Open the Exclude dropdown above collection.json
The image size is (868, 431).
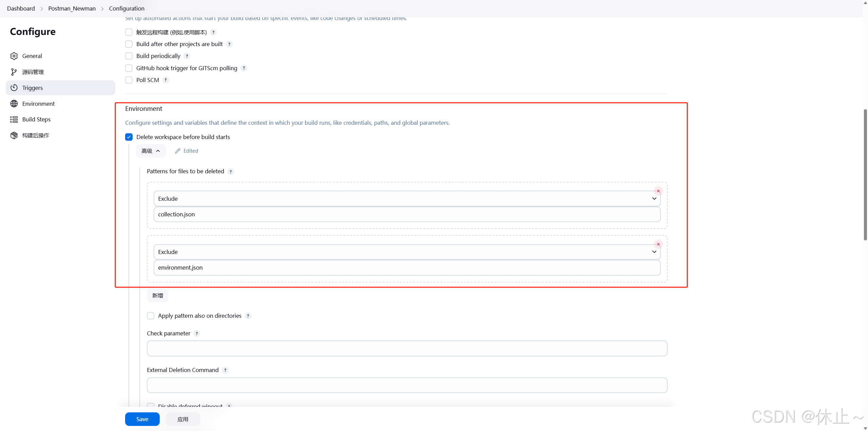[x=407, y=199]
